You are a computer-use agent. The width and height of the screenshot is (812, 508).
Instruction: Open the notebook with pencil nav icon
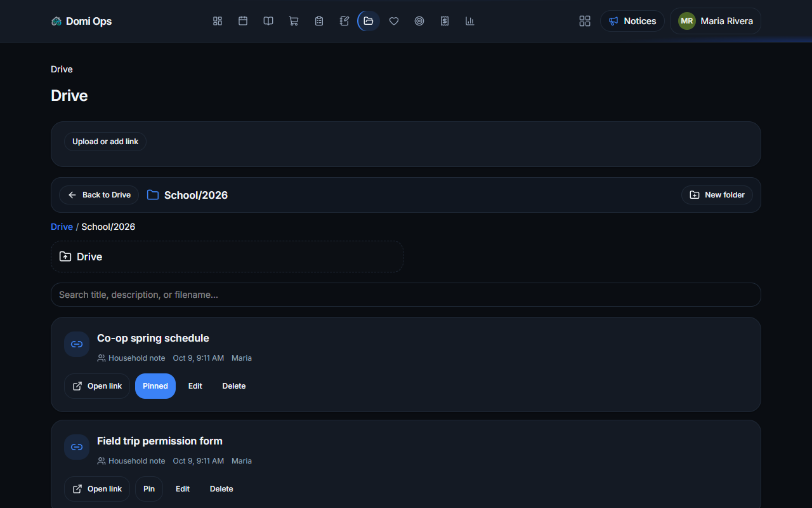coord(344,21)
